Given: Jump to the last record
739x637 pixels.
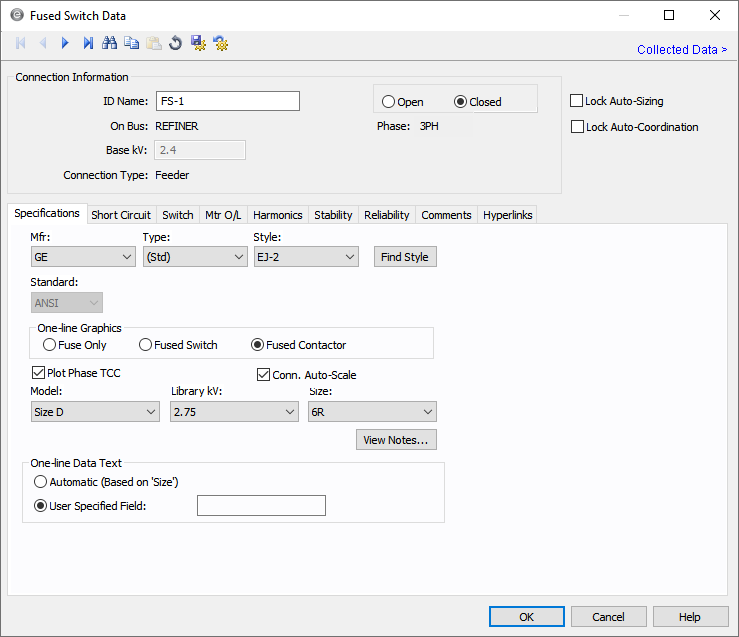Looking at the screenshot, I should pyautogui.click(x=88, y=43).
